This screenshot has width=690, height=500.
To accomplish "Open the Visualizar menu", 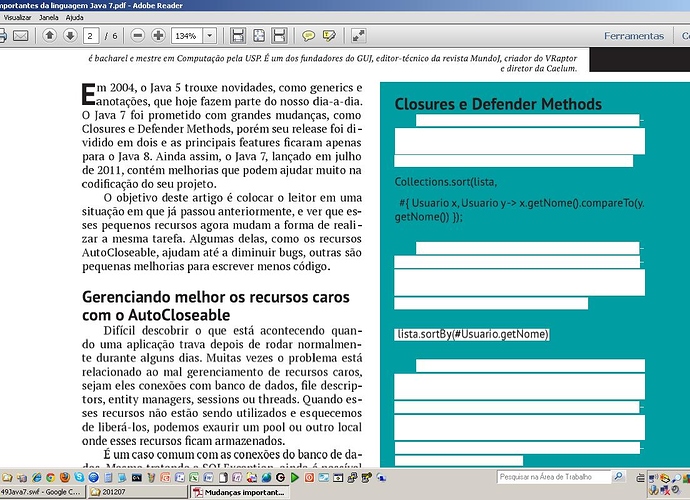I will point(18,18).
